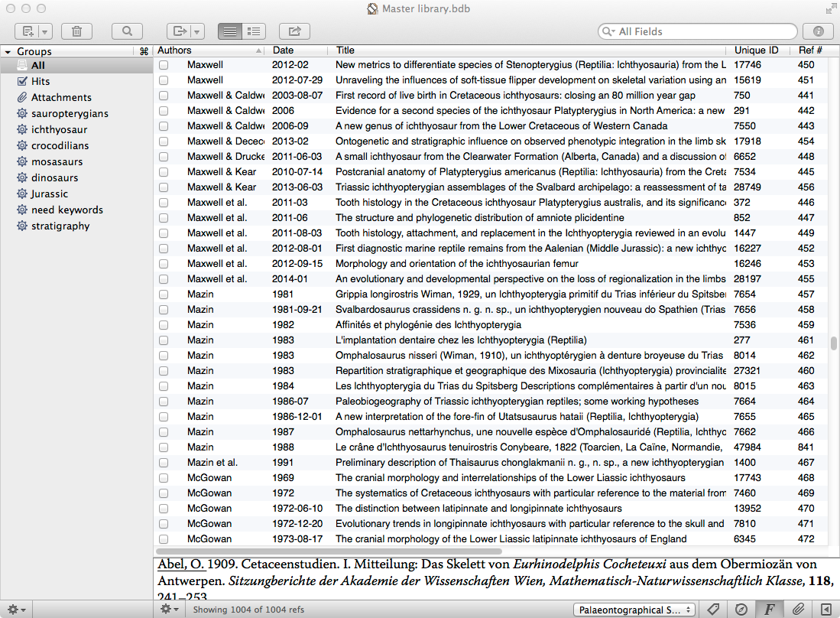Click the Jurassic smart group gear icon

[x=22, y=194]
